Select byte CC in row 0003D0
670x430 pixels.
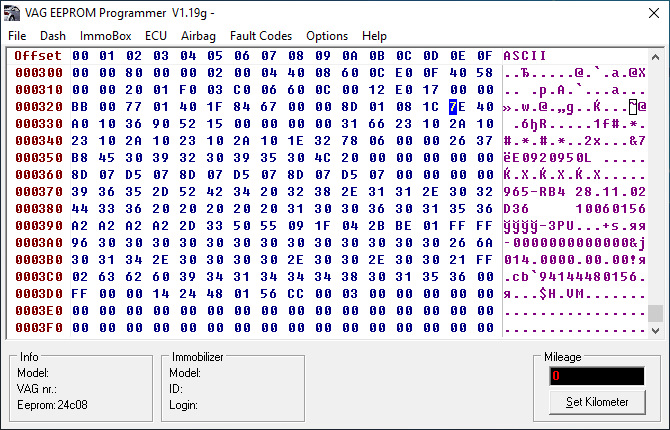coord(296,294)
